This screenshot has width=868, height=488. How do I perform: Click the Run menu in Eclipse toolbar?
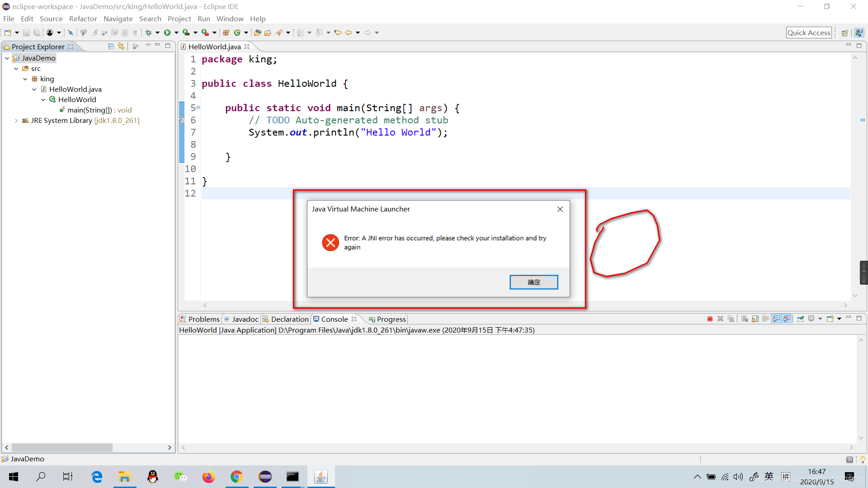(x=204, y=19)
